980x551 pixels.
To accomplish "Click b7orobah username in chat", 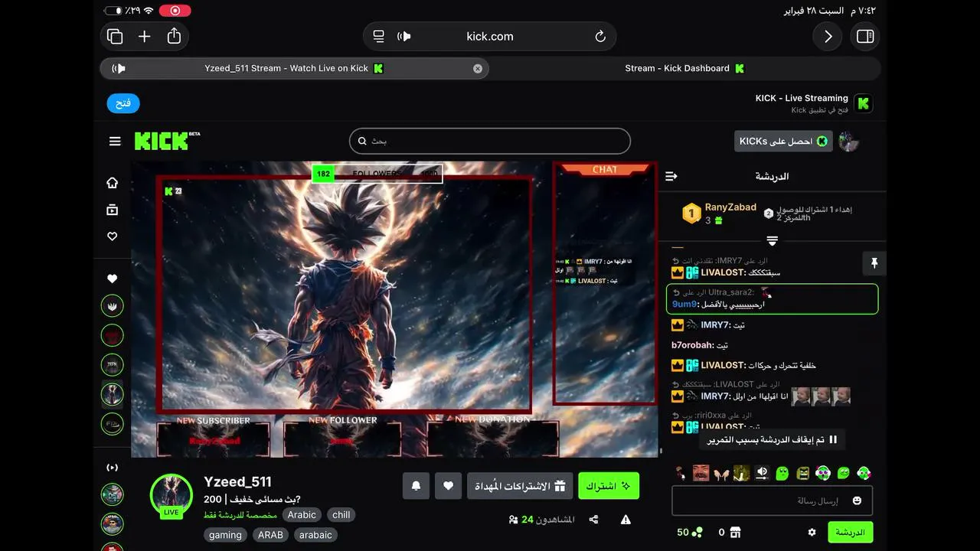I will (x=692, y=345).
